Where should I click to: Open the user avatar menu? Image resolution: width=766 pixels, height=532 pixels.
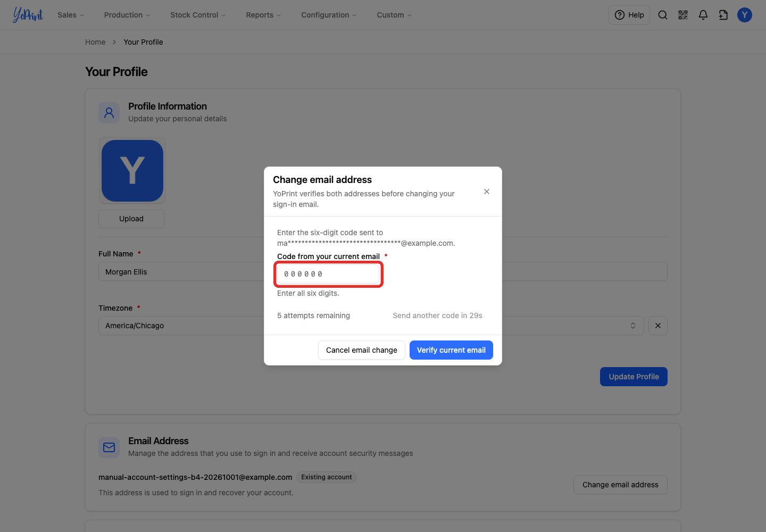point(745,15)
